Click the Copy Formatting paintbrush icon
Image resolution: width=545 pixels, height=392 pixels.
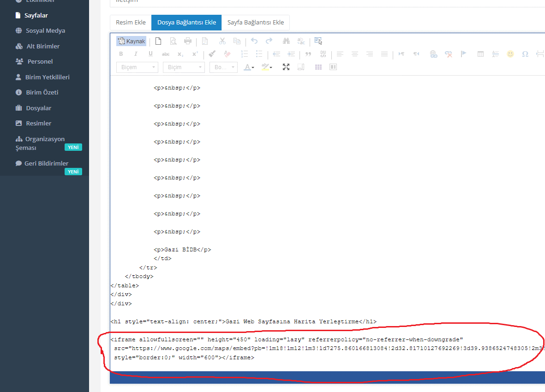coord(212,54)
